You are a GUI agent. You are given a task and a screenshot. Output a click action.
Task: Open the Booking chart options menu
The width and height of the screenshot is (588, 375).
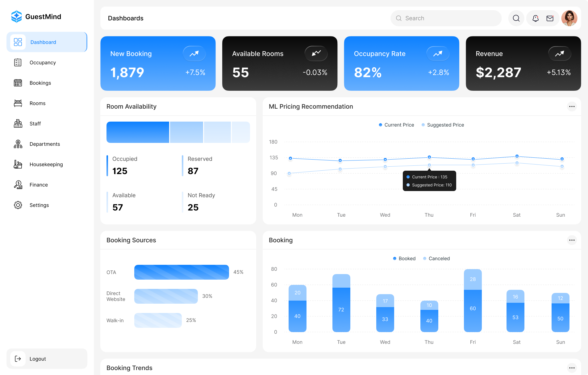tap(572, 240)
